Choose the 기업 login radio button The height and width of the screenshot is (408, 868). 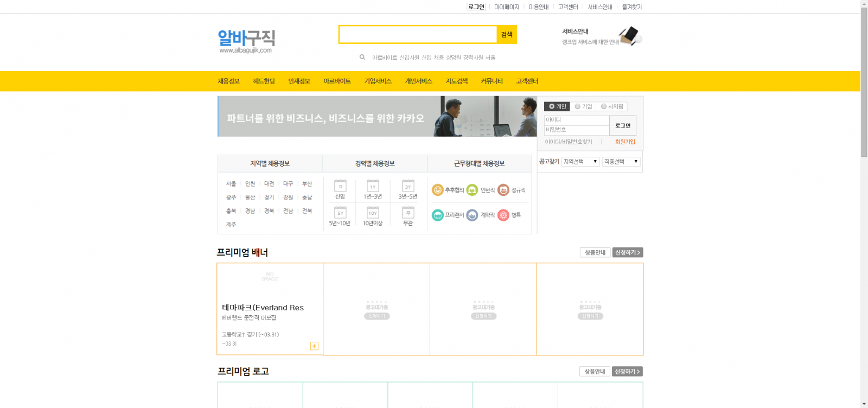[x=578, y=107]
